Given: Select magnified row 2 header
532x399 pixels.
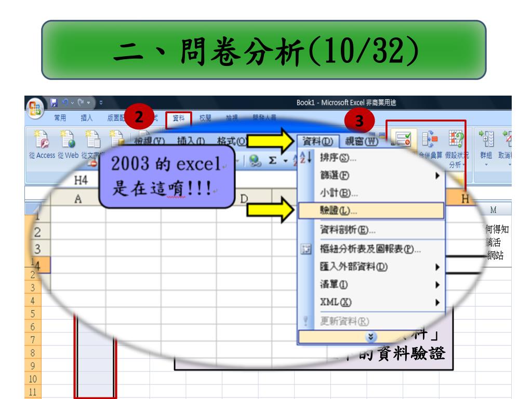Looking at the screenshot, I should (x=38, y=232).
